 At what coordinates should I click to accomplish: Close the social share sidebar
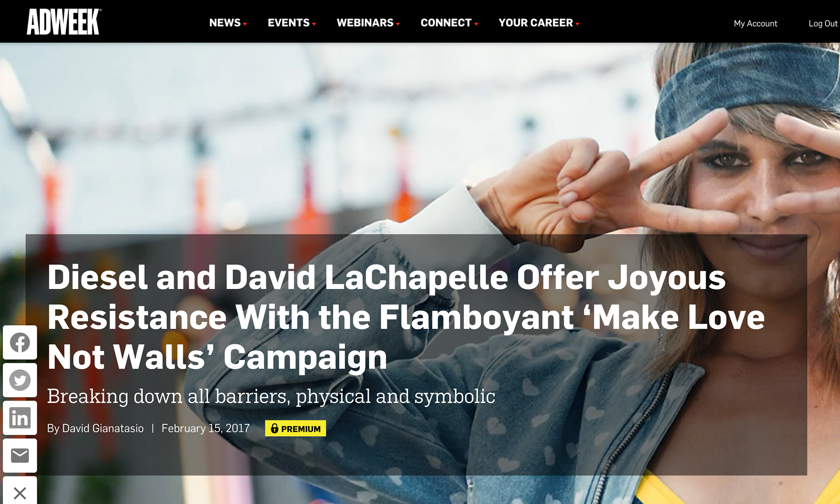coord(20,493)
